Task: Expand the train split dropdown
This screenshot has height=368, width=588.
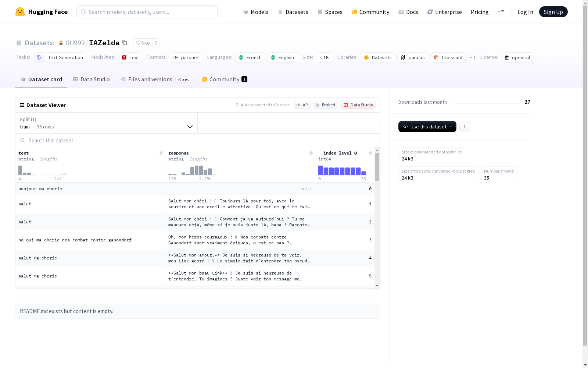Action: tap(107, 123)
